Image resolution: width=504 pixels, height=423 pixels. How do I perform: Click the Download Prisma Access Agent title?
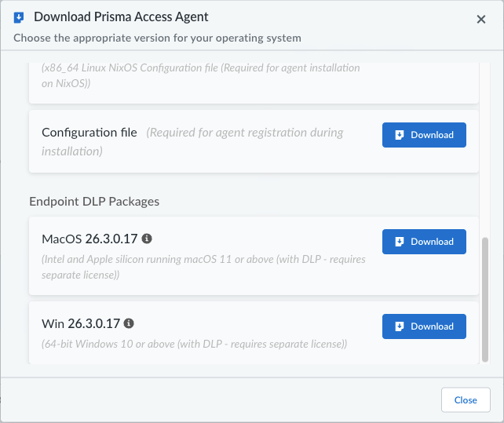tap(121, 17)
